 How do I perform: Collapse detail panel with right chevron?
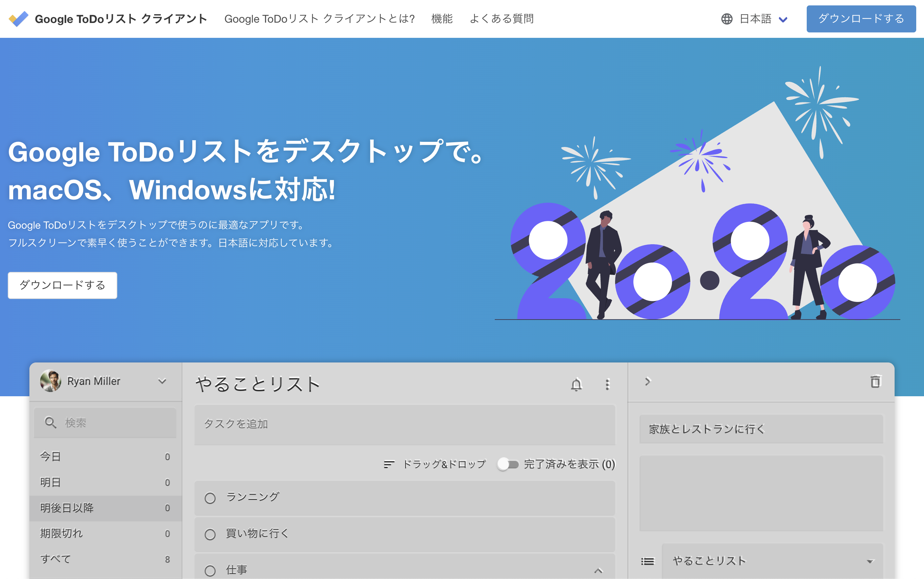pos(648,381)
